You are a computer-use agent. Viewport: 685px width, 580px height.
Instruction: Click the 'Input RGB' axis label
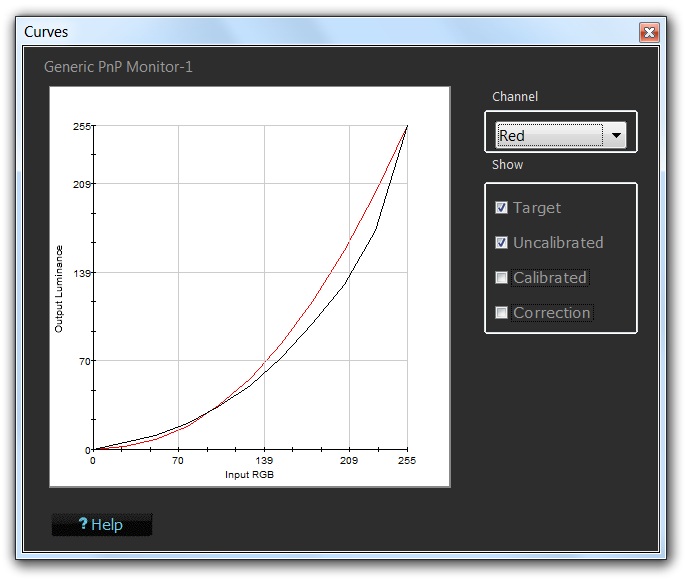tap(249, 475)
